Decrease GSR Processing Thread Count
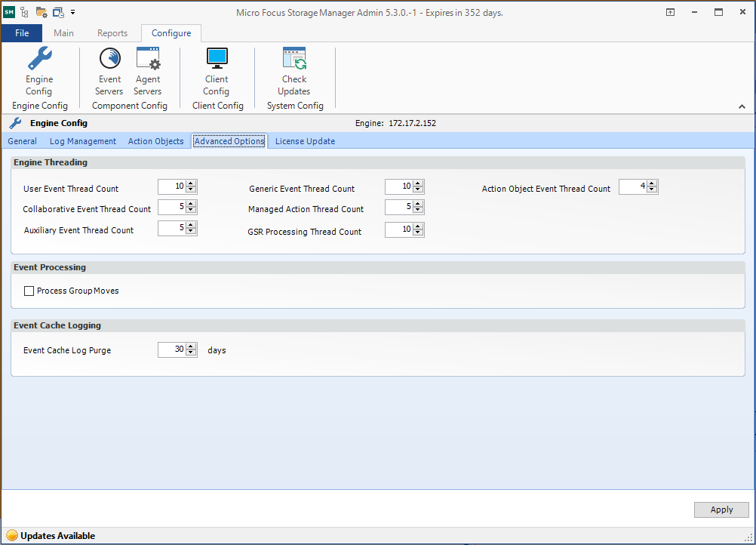 pyautogui.click(x=418, y=232)
